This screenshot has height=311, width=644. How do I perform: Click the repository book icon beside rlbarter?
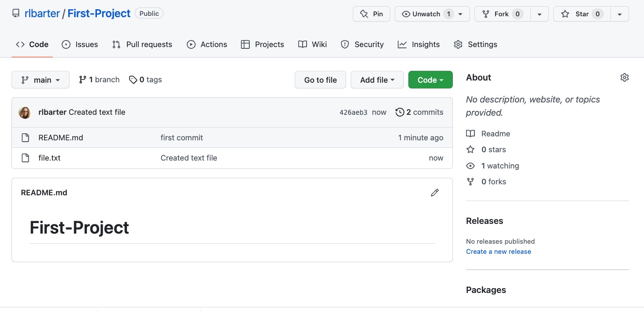point(16,13)
